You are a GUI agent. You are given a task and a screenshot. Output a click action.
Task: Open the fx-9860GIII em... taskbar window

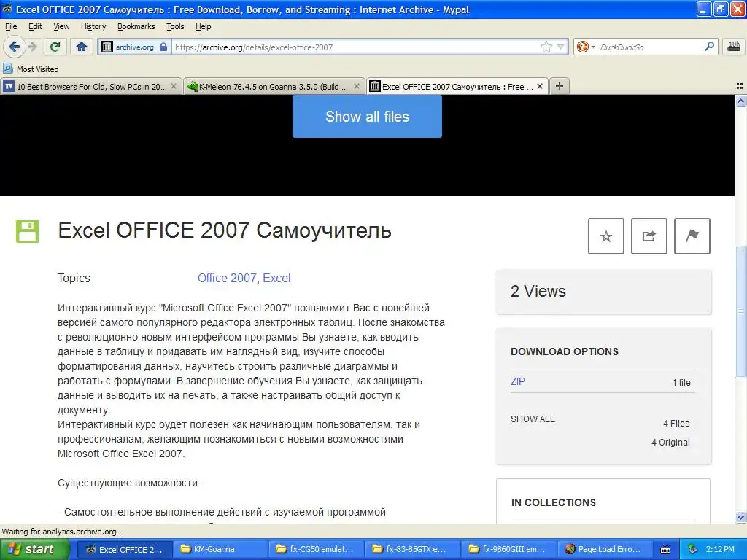tap(508, 550)
